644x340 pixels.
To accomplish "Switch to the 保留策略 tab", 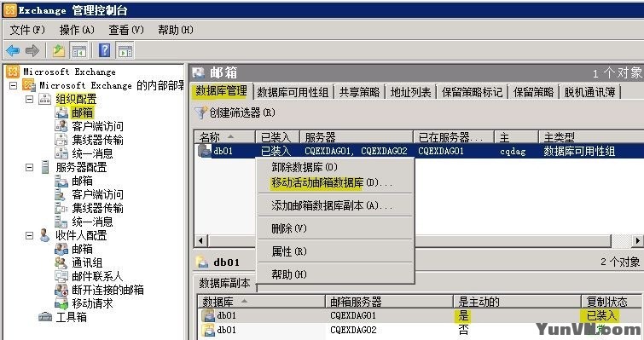I will [533, 92].
